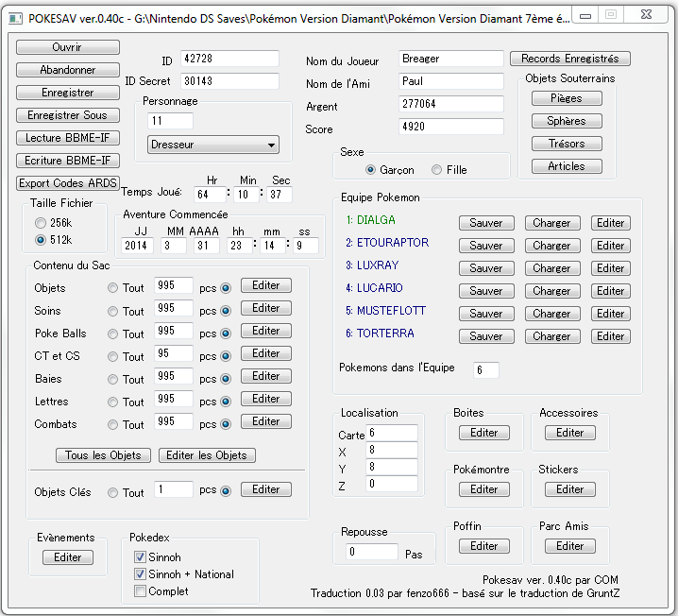Click the POKESAV title bar icon
This screenshot has width=678, height=616.
[15, 19]
